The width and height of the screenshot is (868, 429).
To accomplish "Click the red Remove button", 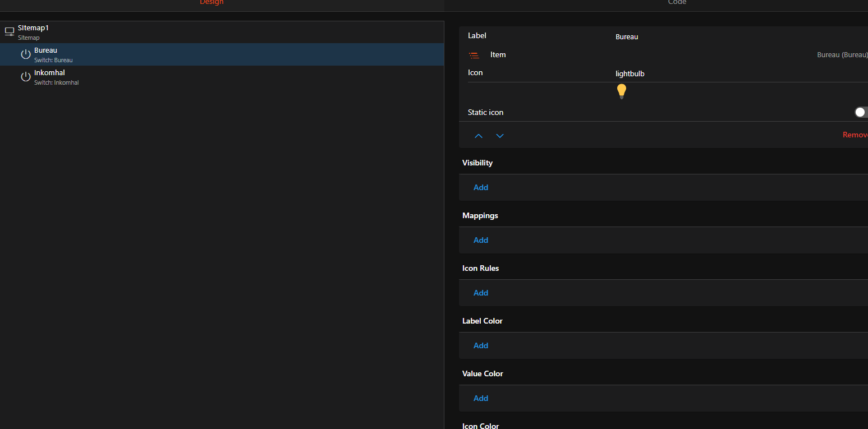I will point(855,135).
